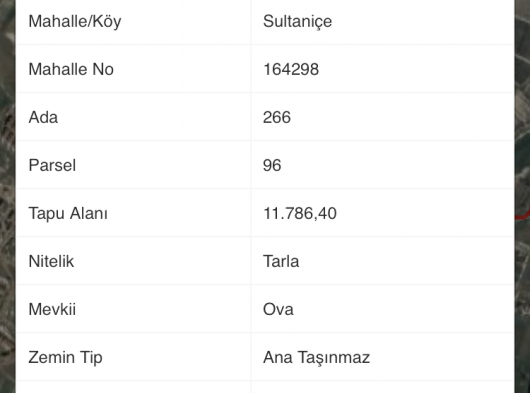This screenshot has width=530, height=393.
Task: Click the Tapu Alanı label
Action: [68, 213]
